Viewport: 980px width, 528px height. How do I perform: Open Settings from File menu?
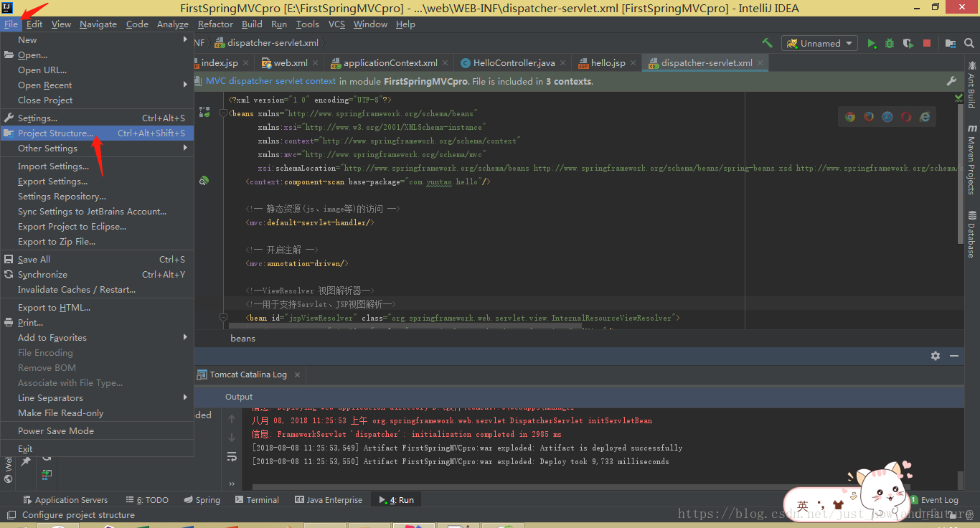97,118
